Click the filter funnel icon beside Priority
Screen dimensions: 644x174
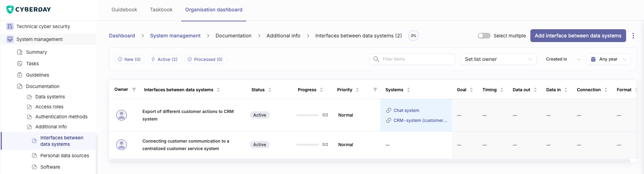point(375,89)
